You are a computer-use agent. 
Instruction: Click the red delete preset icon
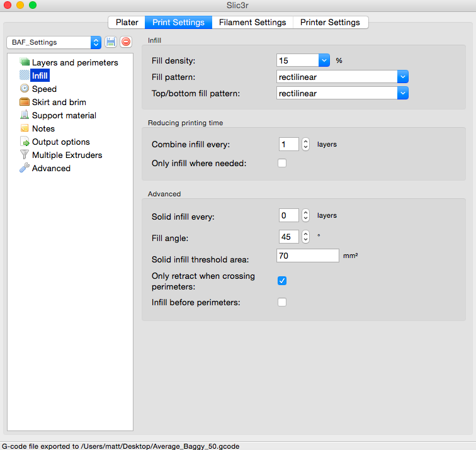coord(126,42)
